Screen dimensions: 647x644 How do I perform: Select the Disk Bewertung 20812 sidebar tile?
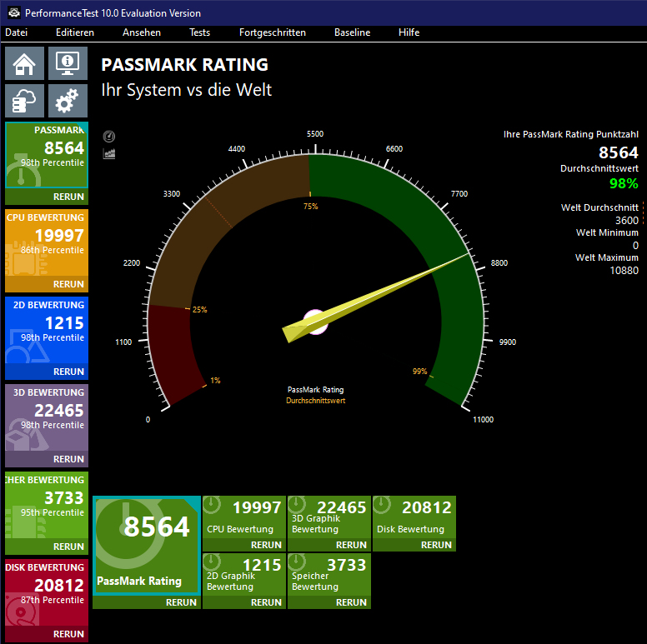point(47,592)
